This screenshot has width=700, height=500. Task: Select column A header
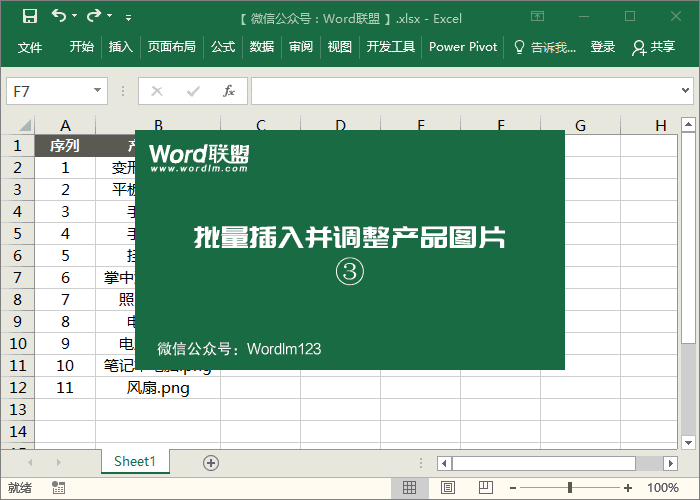pos(65,125)
